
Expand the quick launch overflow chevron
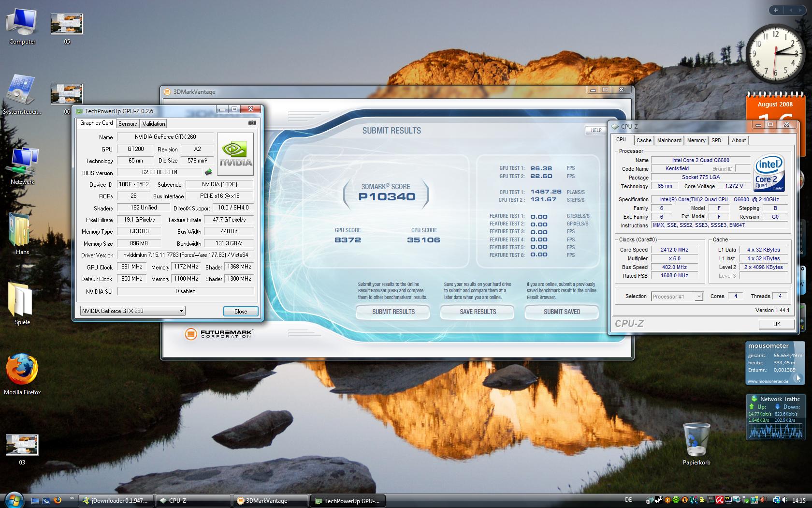pyautogui.click(x=72, y=497)
